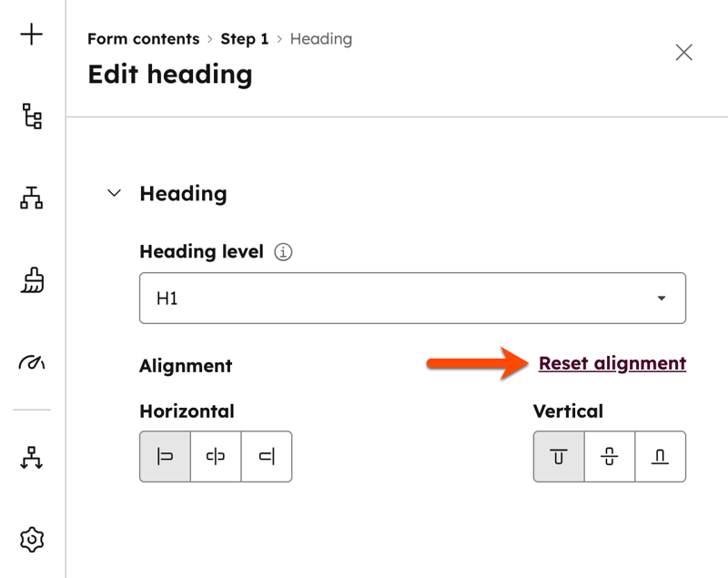Open the form contents tree panel

(x=32, y=117)
